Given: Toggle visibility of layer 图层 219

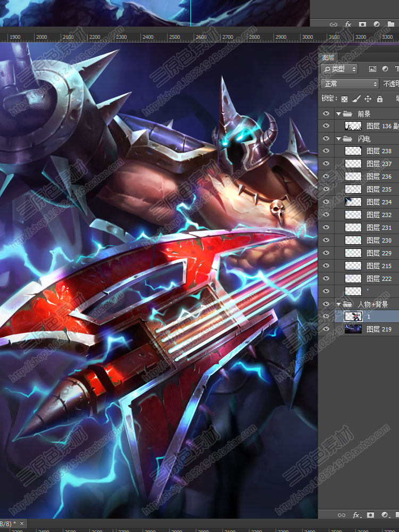Looking at the screenshot, I should 326,328.
